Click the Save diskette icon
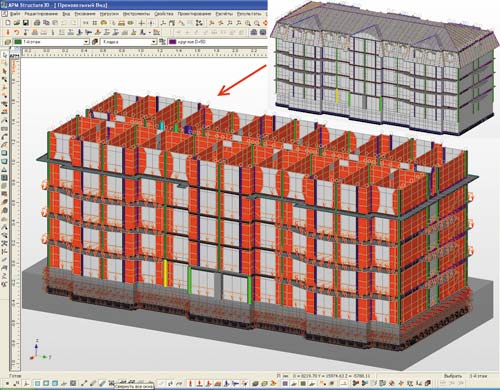Image resolution: width=500 pixels, height=390 pixels. click(26, 23)
